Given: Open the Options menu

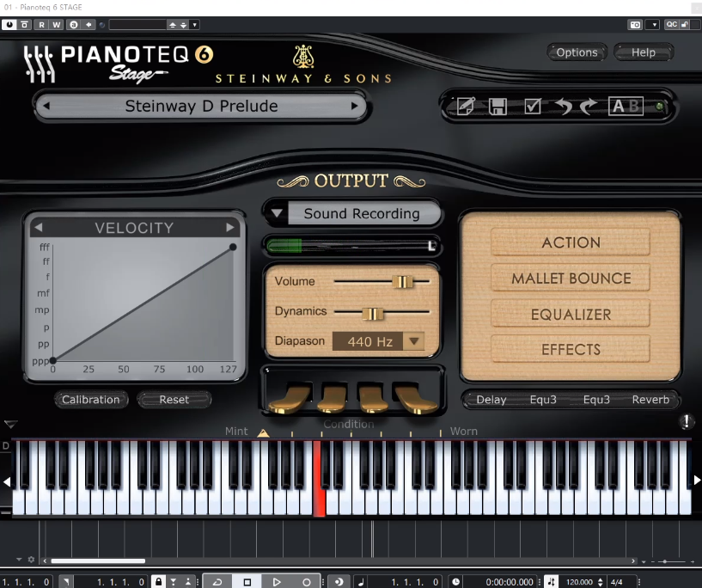Looking at the screenshot, I should (577, 52).
